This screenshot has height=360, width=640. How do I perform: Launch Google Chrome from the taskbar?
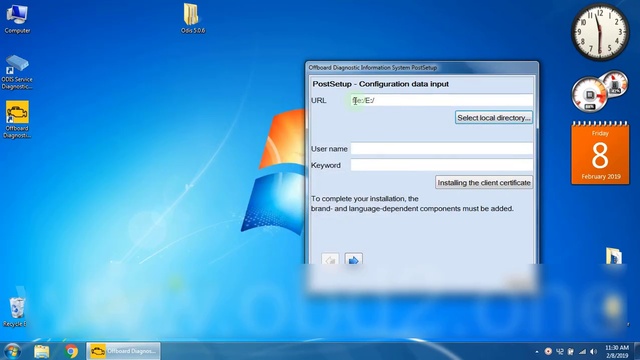click(x=71, y=351)
